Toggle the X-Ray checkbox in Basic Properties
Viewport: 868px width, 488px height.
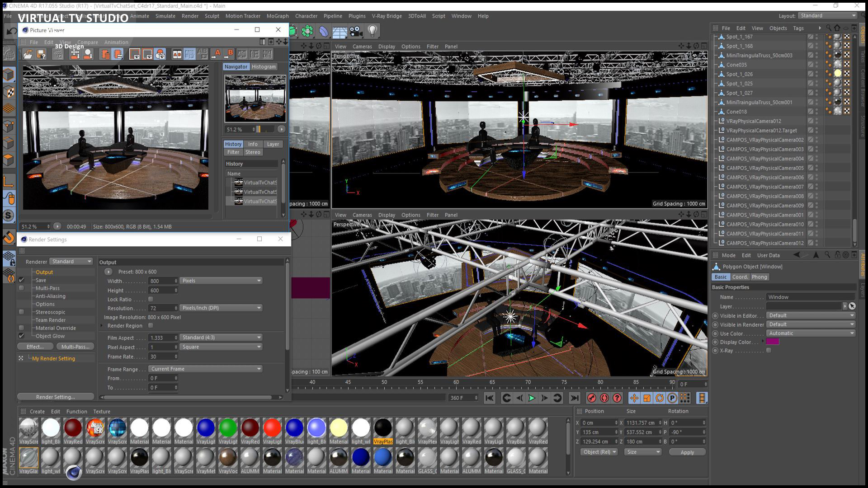tap(769, 351)
